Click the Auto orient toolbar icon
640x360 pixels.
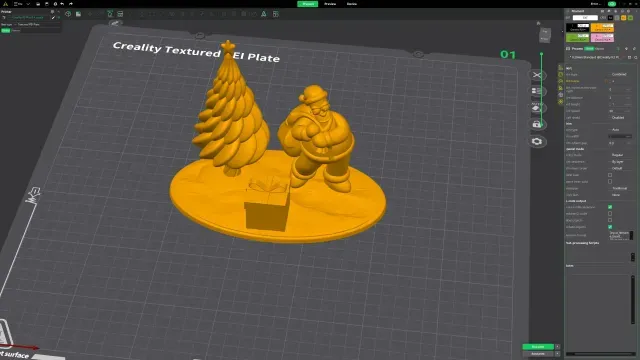point(110,14)
